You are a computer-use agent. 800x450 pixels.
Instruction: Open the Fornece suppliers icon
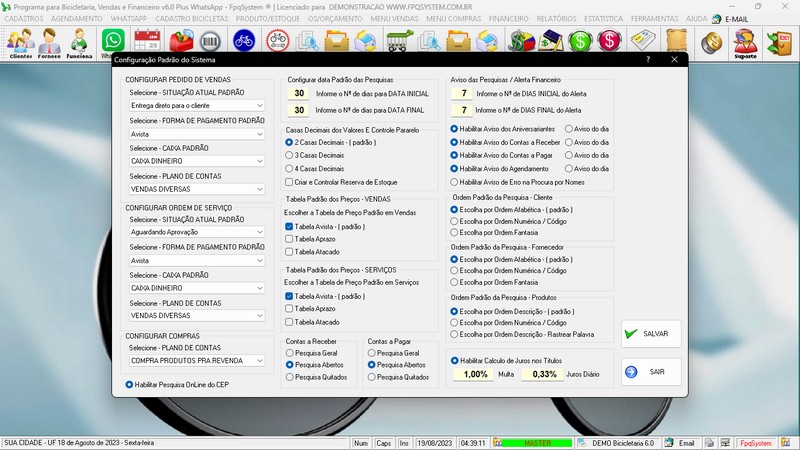point(49,43)
